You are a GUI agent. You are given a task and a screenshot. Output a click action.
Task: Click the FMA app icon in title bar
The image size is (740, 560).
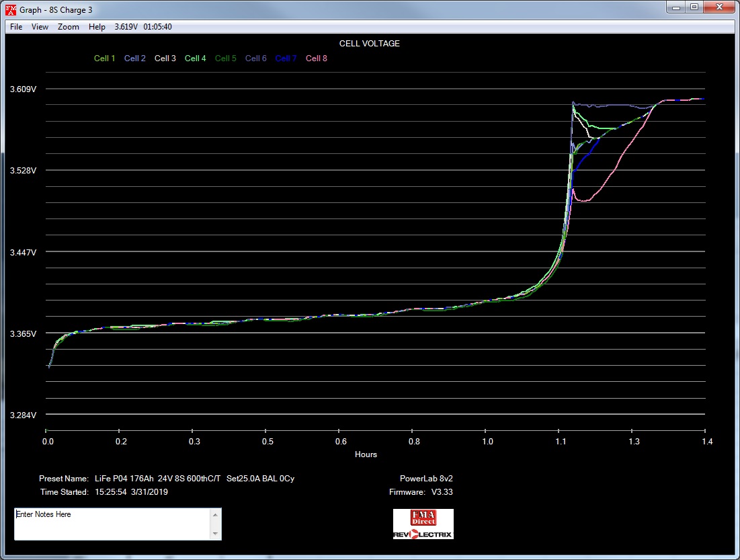point(10,9)
